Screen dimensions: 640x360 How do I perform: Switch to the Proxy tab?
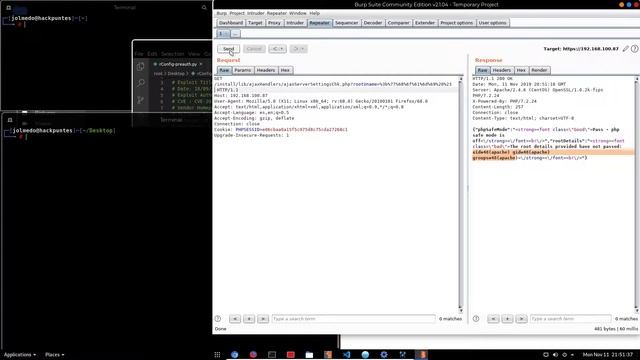click(x=274, y=23)
